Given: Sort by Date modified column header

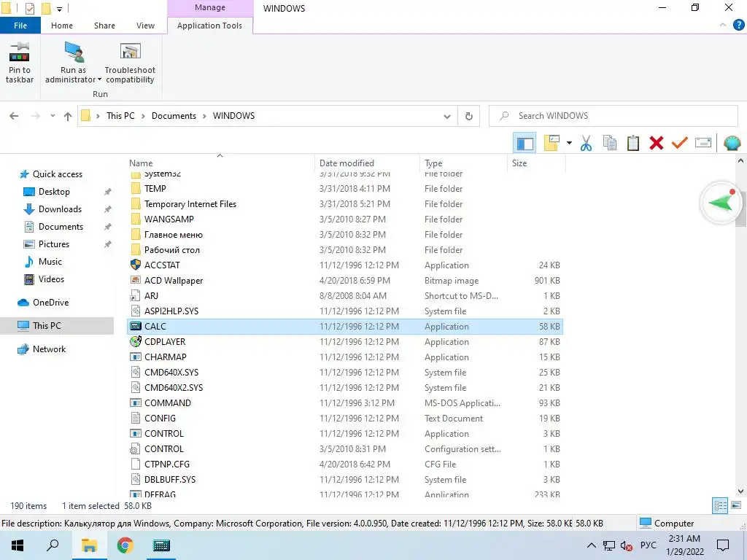Looking at the screenshot, I should [347, 163].
